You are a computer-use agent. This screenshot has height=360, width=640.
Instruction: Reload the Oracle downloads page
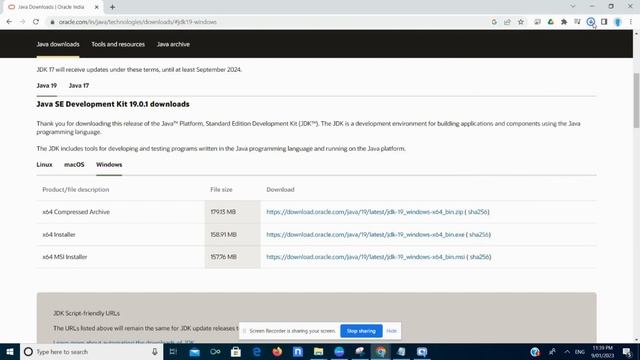click(x=36, y=22)
